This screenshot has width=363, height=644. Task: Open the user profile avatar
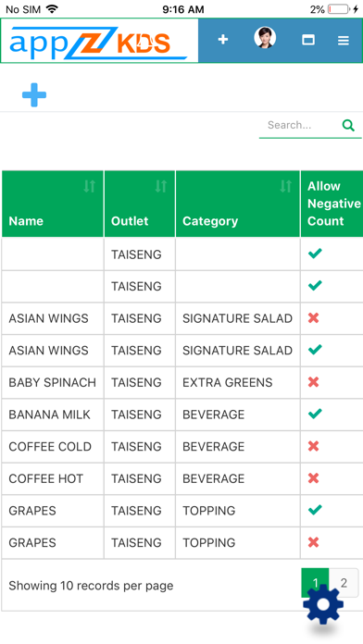pos(265,38)
